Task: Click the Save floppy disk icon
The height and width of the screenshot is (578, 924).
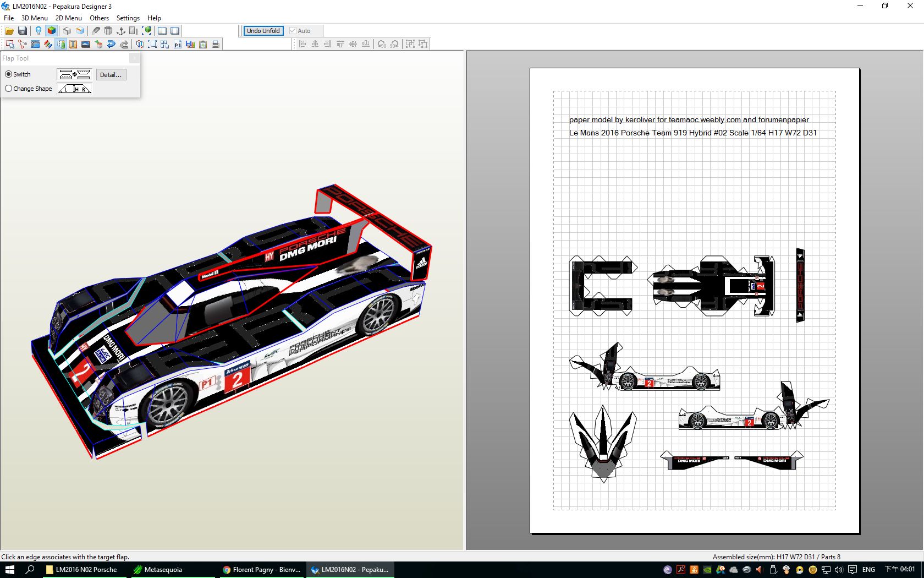Action: [23, 31]
